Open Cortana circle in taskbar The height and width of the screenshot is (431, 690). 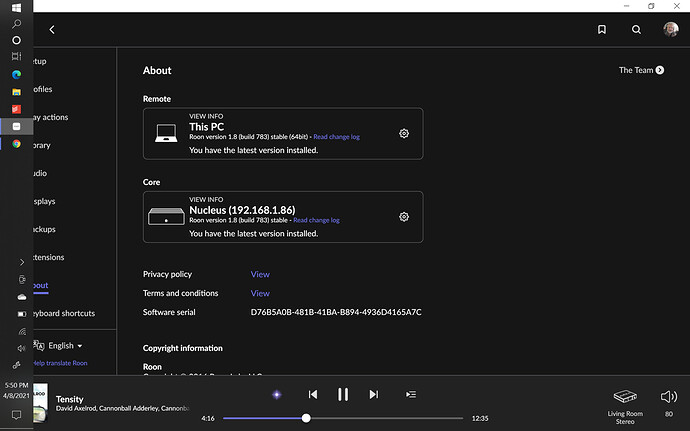click(16, 40)
